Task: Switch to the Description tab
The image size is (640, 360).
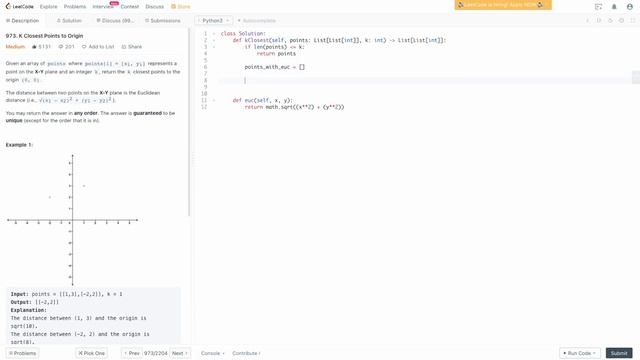Action: click(x=22, y=20)
